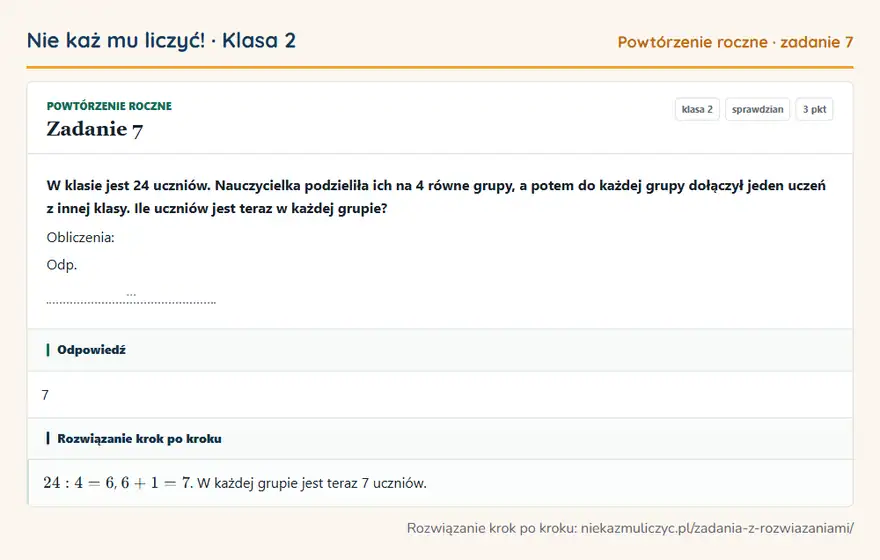
Task: Click the 'Odp.' label
Action: pos(62,265)
